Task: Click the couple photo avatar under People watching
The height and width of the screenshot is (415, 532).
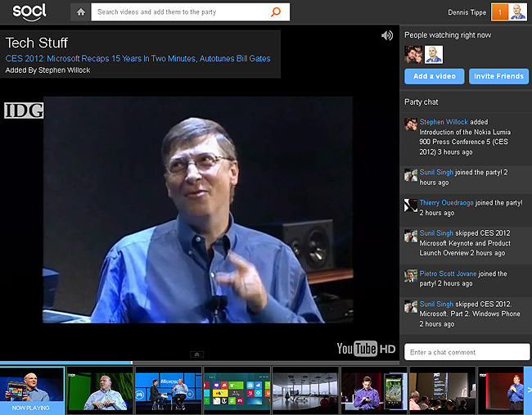Action: click(413, 54)
